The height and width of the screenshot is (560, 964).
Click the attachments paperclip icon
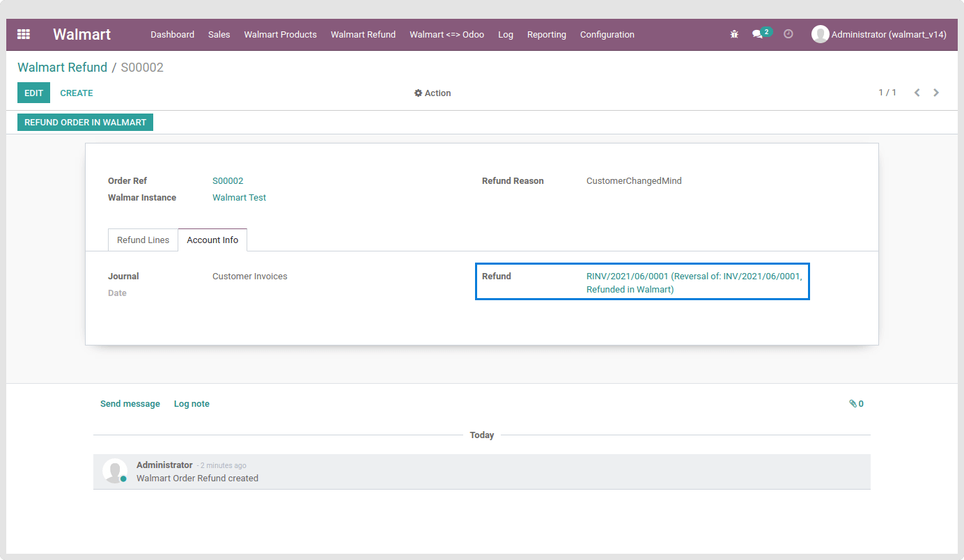tap(853, 403)
